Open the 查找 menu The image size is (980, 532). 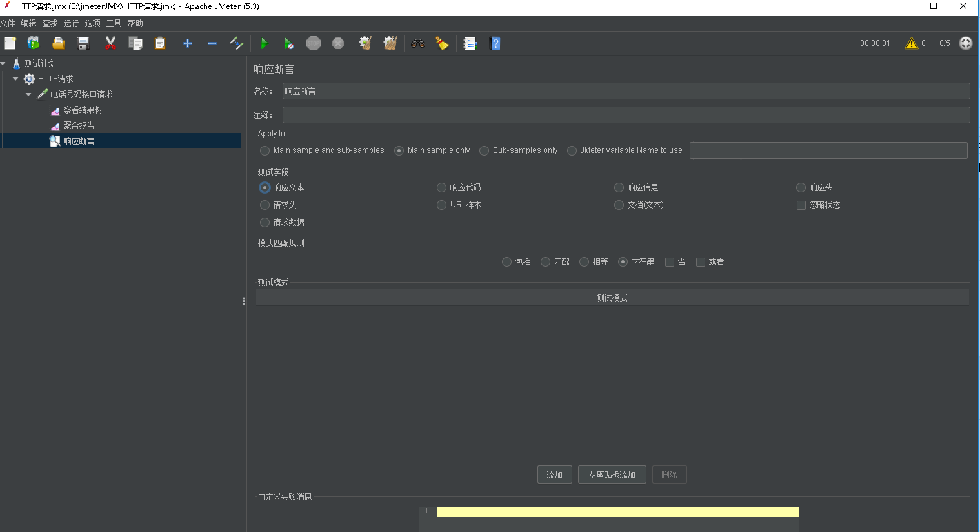[x=50, y=23]
